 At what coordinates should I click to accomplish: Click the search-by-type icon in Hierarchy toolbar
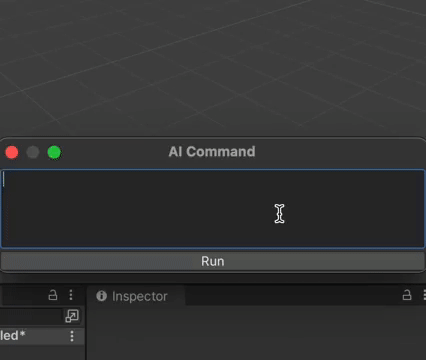pos(72,316)
